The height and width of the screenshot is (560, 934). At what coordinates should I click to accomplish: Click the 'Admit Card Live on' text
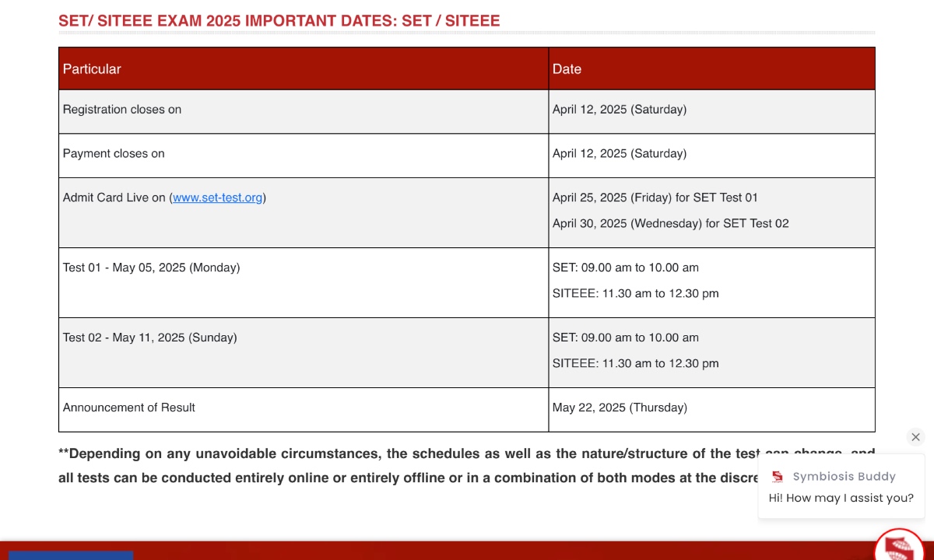click(x=114, y=198)
